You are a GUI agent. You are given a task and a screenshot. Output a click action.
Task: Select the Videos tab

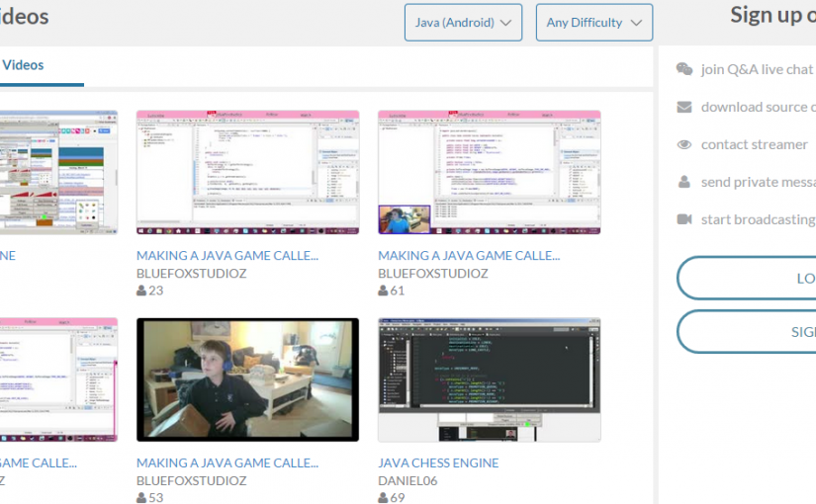(x=23, y=65)
